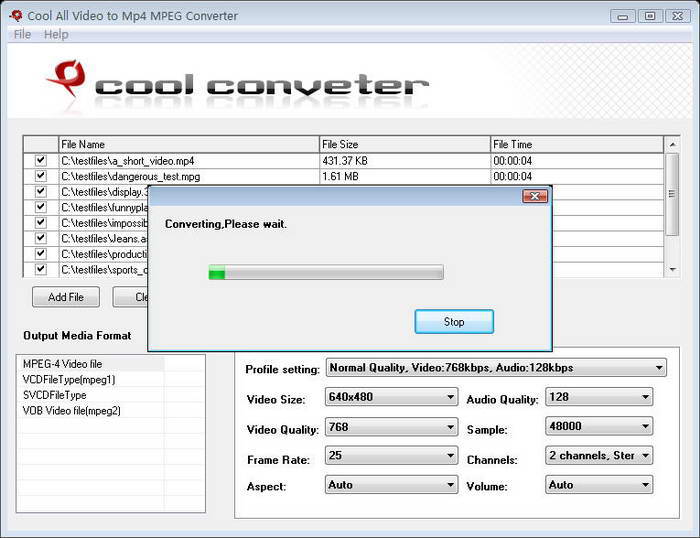The width and height of the screenshot is (700, 538).
Task: Open the Aspect dropdown
Action: tap(391, 485)
